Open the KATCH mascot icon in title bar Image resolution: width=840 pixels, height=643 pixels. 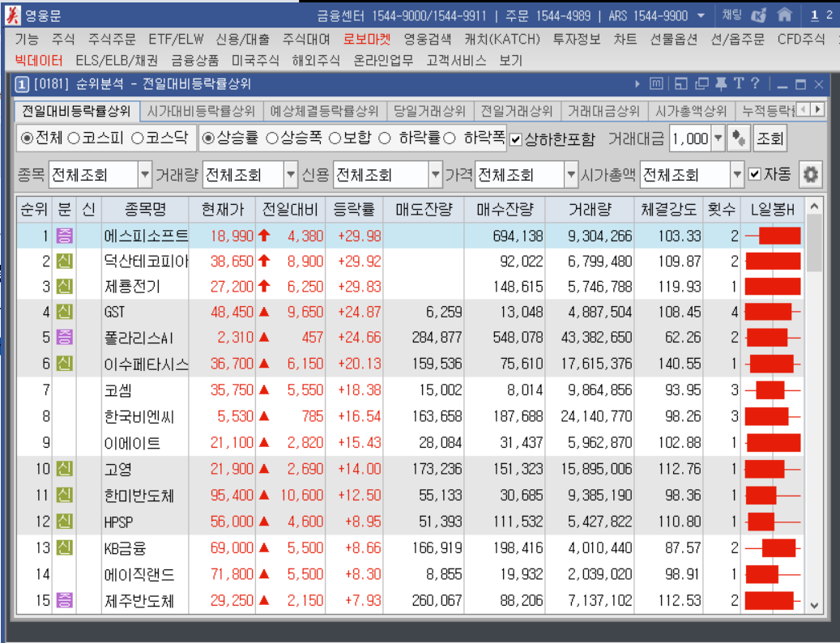758,15
